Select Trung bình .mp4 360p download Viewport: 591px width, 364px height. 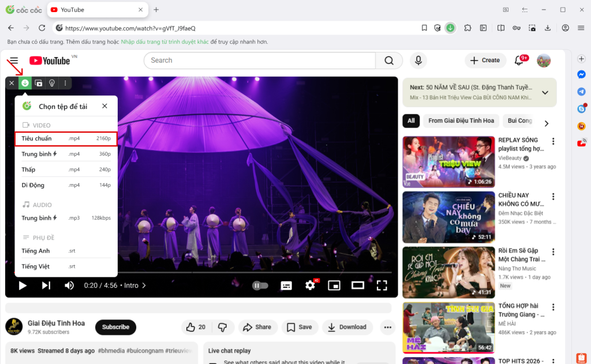pos(66,154)
